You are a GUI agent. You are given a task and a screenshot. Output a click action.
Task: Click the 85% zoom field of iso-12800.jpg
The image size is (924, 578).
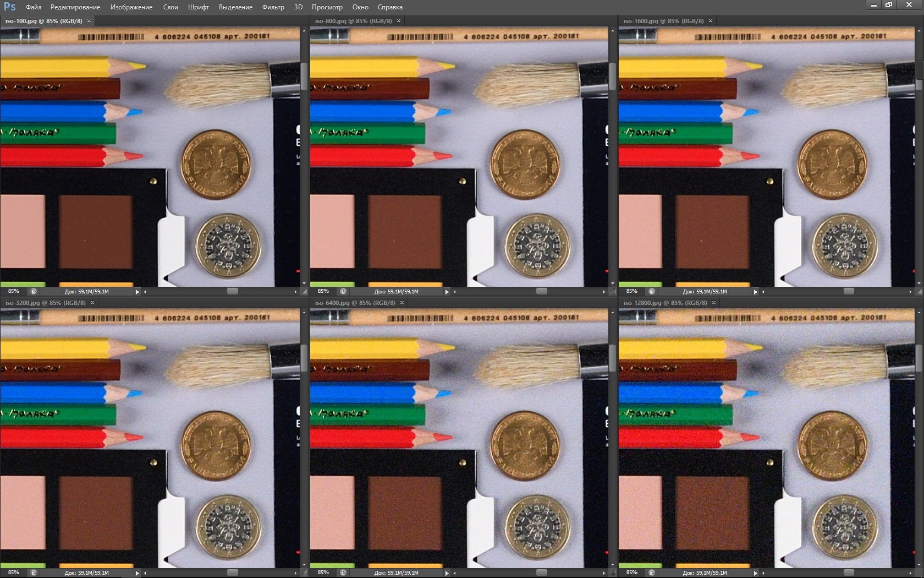632,572
